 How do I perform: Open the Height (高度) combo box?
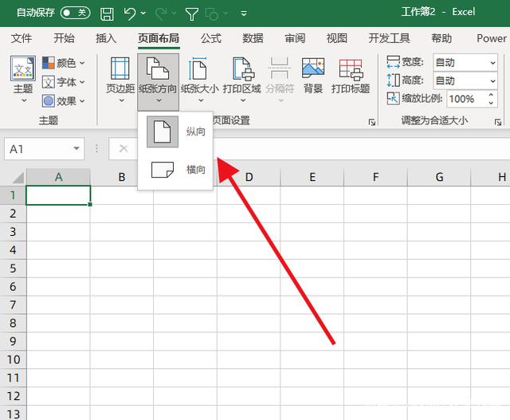pos(465,80)
